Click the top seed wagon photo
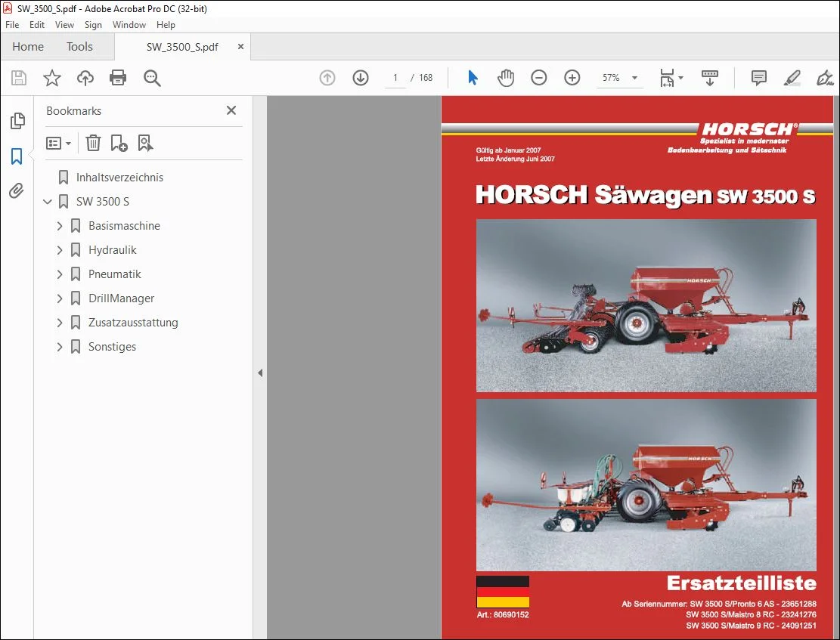 pos(646,305)
